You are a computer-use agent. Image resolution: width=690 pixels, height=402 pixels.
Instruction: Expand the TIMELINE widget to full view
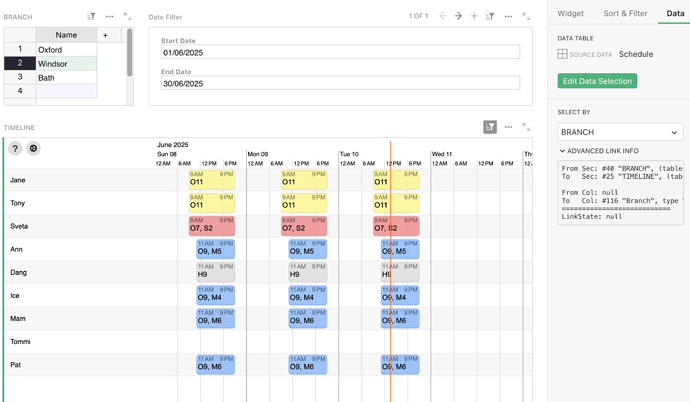pyautogui.click(x=526, y=128)
